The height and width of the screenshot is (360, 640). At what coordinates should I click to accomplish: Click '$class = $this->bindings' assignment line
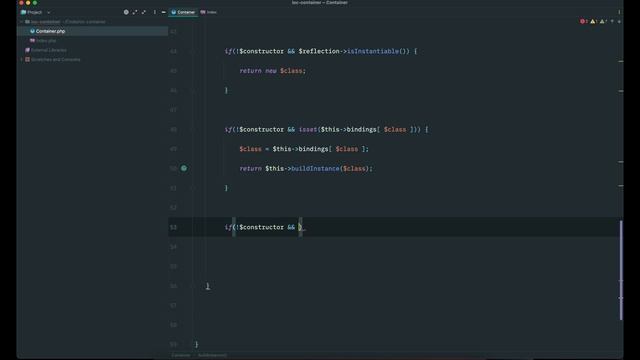[304, 149]
